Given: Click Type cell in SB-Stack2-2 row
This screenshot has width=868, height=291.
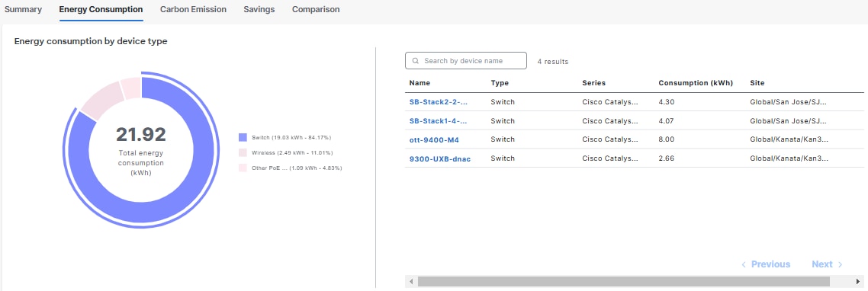Looking at the screenshot, I should coord(503,102).
